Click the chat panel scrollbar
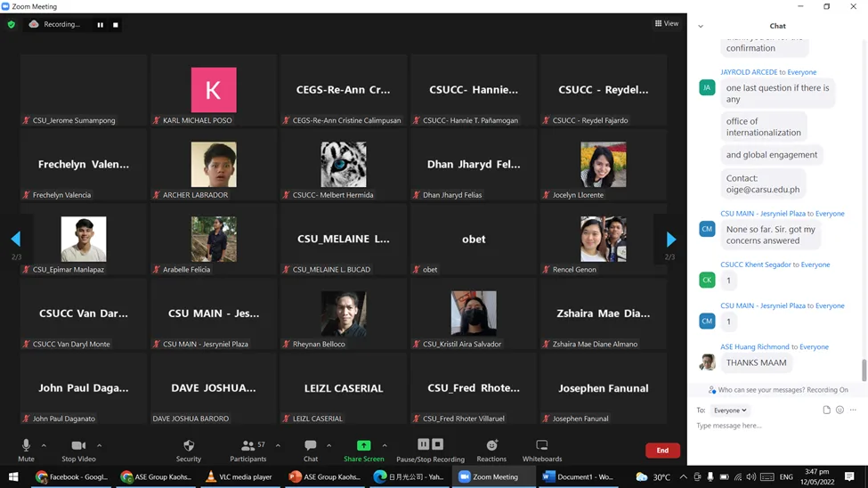The width and height of the screenshot is (868, 488). (864, 369)
